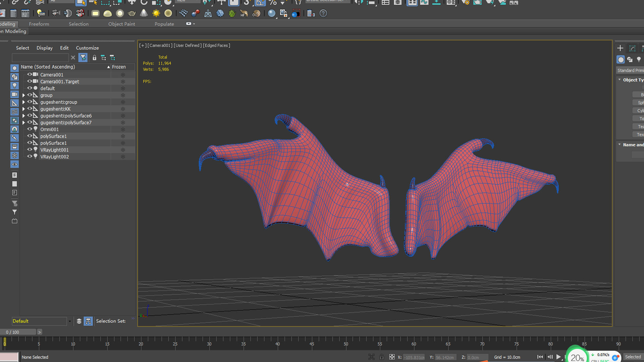Open the HF hair and fur icon
Screen dimensions: 644x362
244,13
